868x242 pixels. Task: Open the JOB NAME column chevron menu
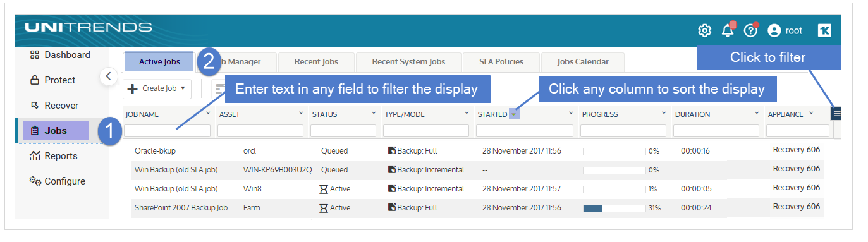click(x=208, y=113)
